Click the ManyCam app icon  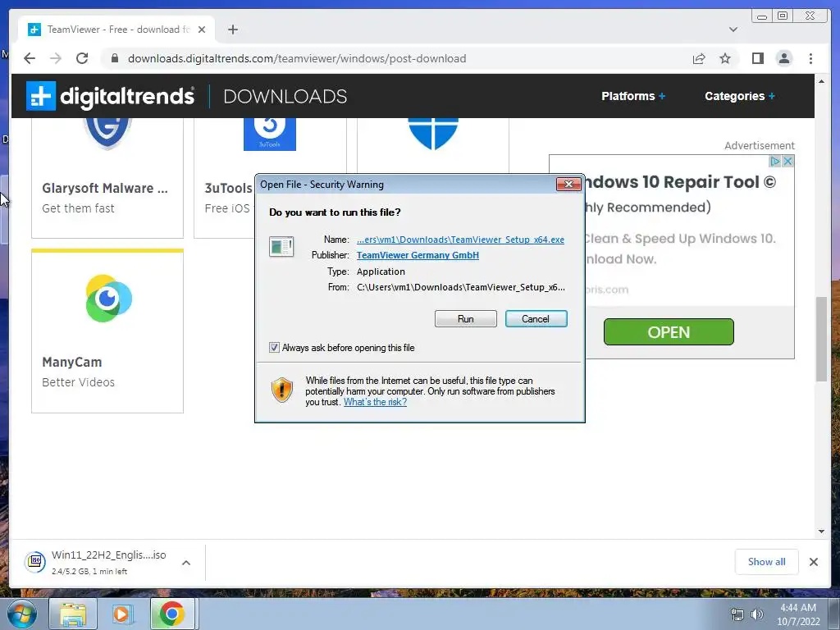(x=109, y=299)
